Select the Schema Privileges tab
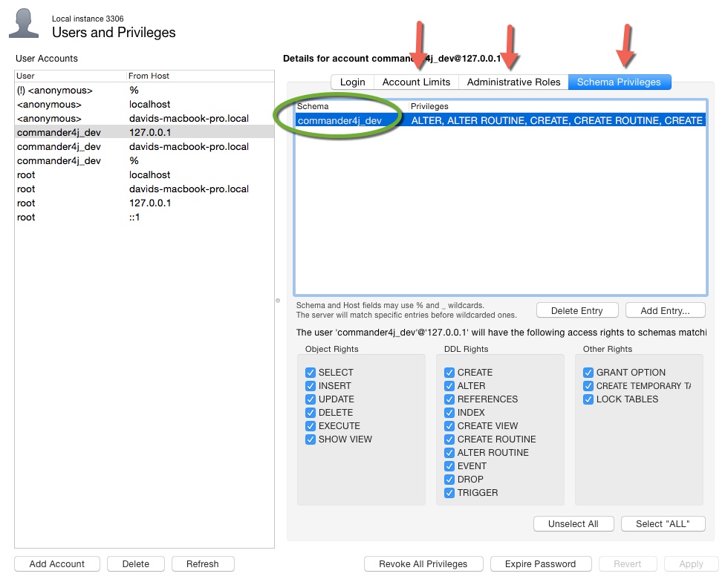728x582 pixels. [619, 82]
